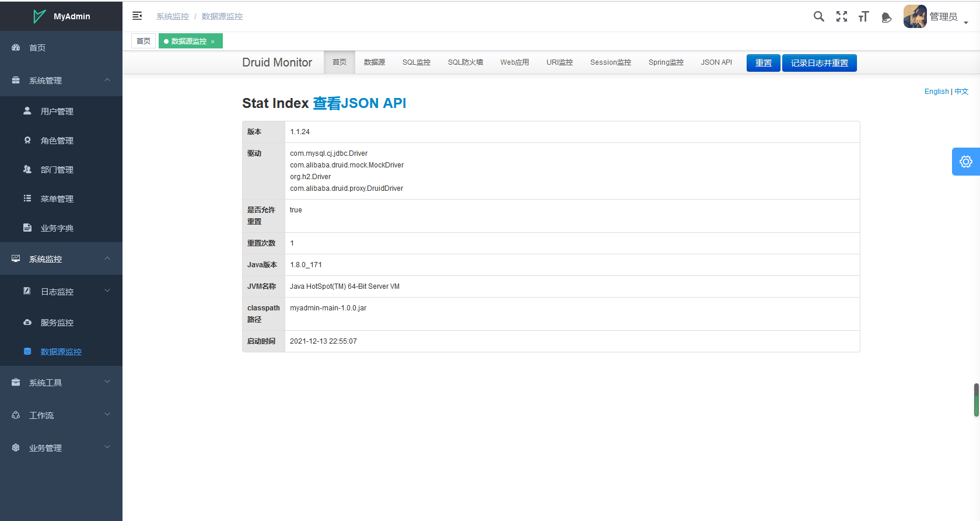Open the SQL防火墙 nav tab
Screen dimensions: 980x521
(466, 62)
